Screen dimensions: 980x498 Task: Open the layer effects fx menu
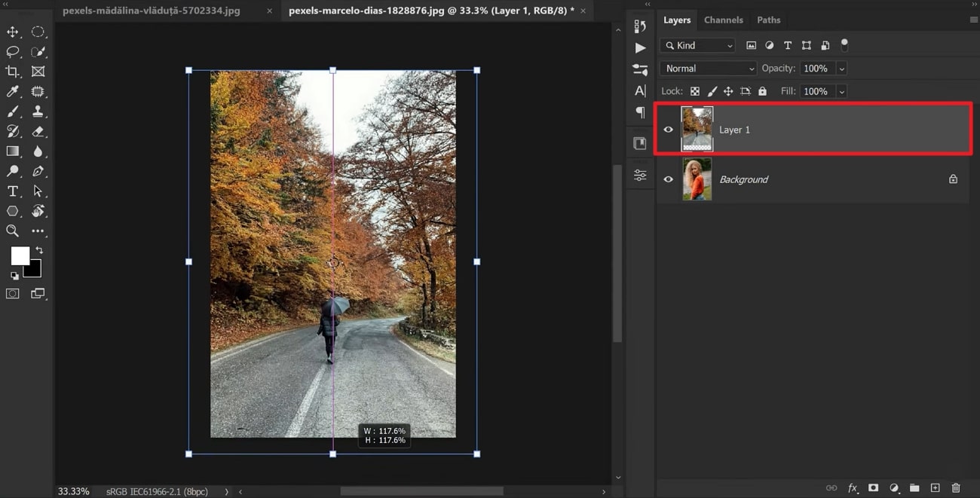(853, 487)
